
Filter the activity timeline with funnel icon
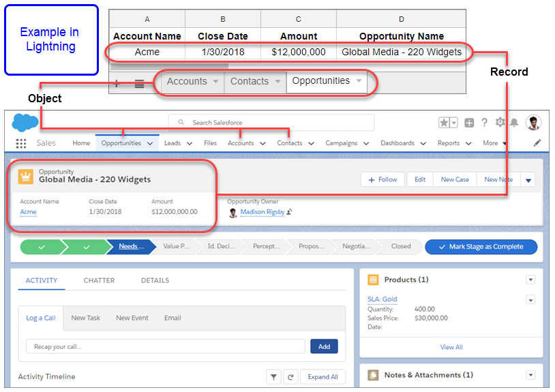coord(273,377)
